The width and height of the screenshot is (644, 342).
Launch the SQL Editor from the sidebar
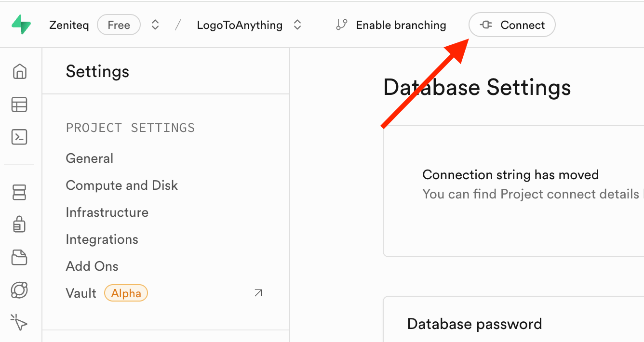point(19,137)
